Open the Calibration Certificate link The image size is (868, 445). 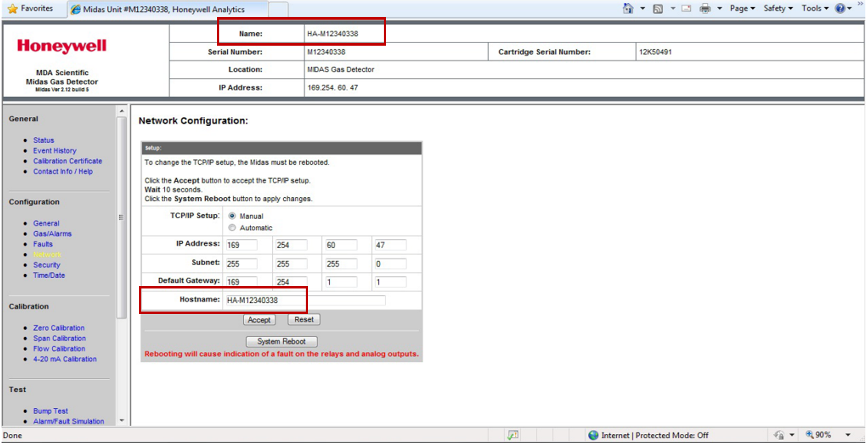tap(68, 161)
